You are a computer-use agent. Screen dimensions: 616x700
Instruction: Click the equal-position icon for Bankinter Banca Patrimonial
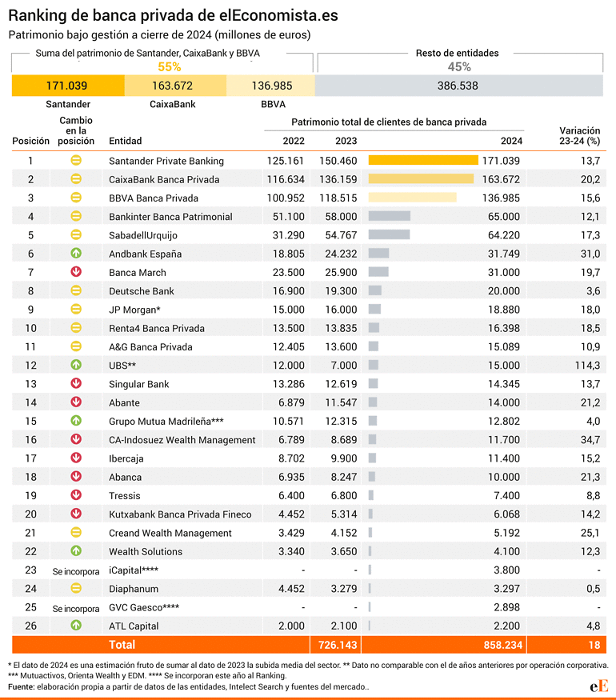pos(76,216)
